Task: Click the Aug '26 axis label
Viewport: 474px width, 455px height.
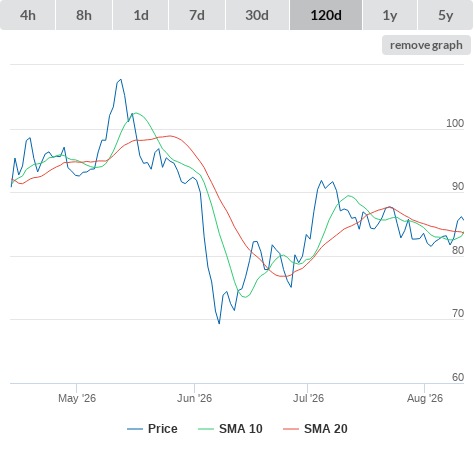Action: pyautogui.click(x=425, y=398)
